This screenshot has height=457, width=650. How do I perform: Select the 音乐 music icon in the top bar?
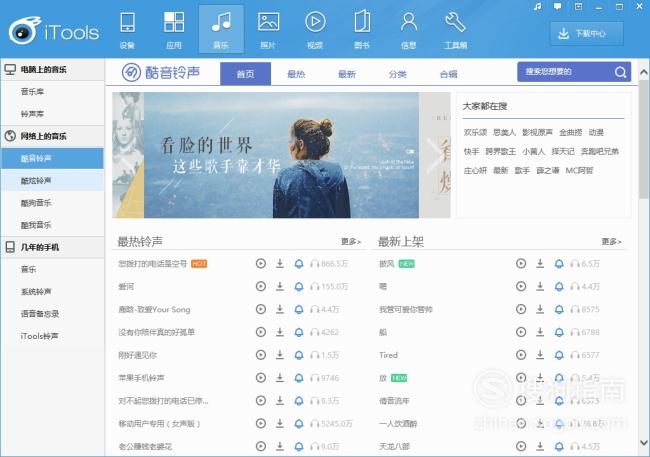[x=221, y=30]
